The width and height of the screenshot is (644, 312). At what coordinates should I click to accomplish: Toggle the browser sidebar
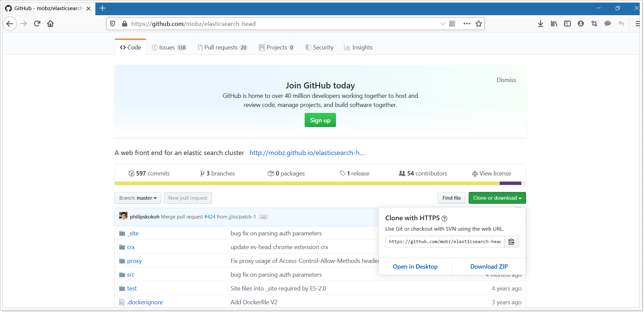[x=567, y=24]
